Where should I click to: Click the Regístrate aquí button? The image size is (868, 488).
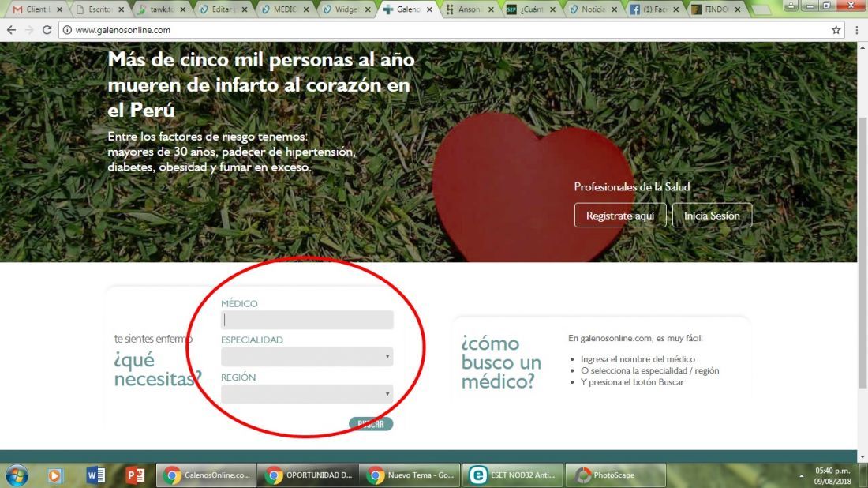coord(620,216)
